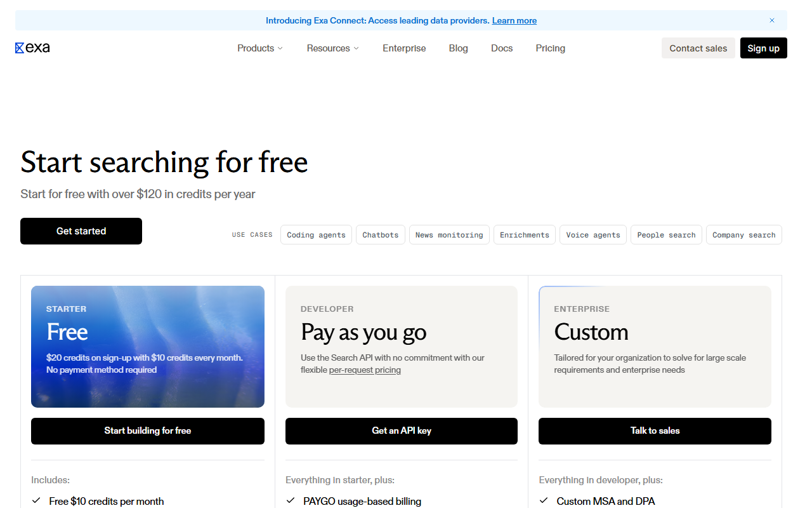Click the Exa logo in header

(x=32, y=48)
